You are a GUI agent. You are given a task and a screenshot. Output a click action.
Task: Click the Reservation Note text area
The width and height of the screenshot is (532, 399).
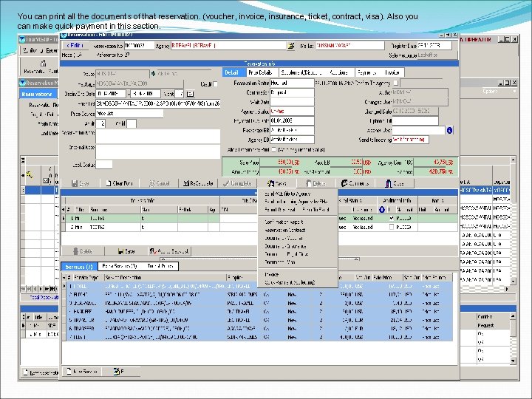tap(158, 136)
